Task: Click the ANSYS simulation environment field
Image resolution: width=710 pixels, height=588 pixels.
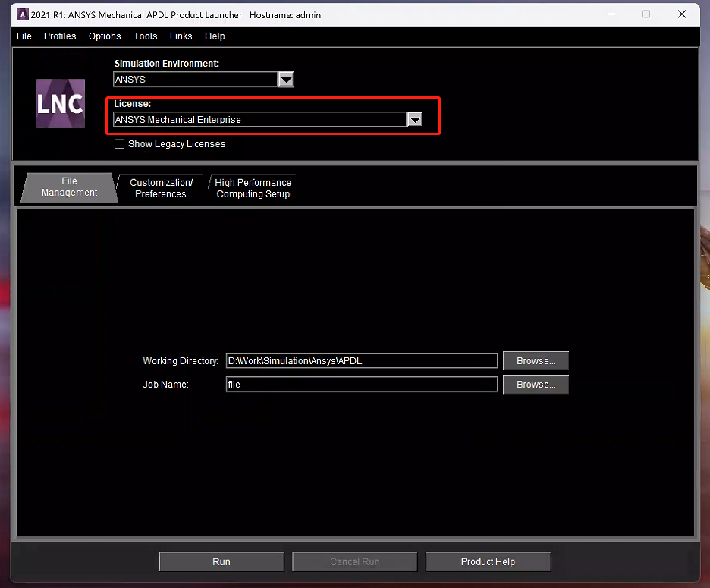Action: pyautogui.click(x=195, y=79)
